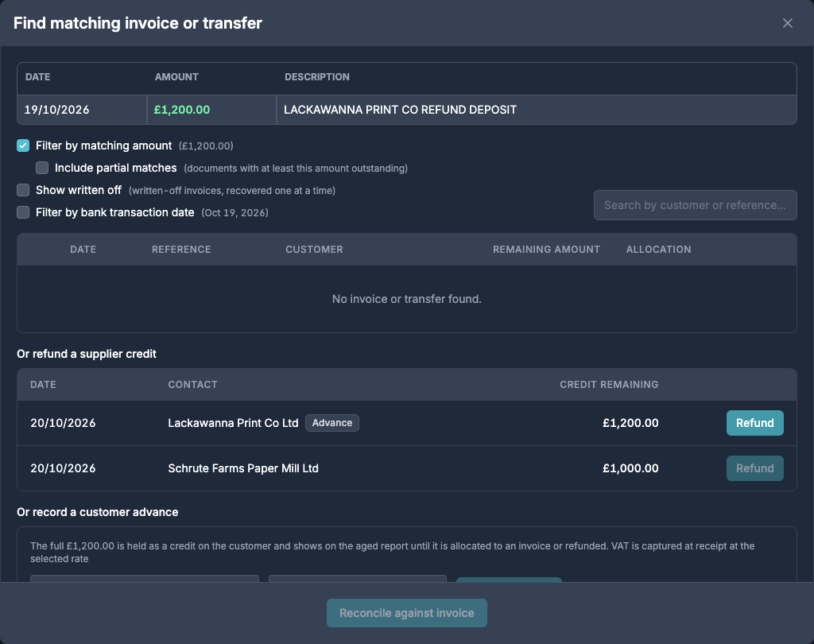The height and width of the screenshot is (644, 814).
Task: Click the 20/10/2026 date in the Schrute Farms row
Action: click(63, 468)
